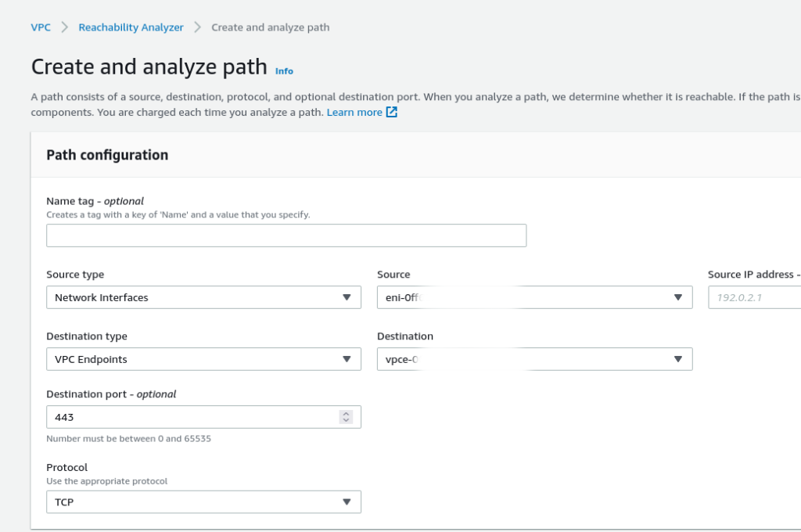Go to VPC in the breadcrumb

(41, 27)
